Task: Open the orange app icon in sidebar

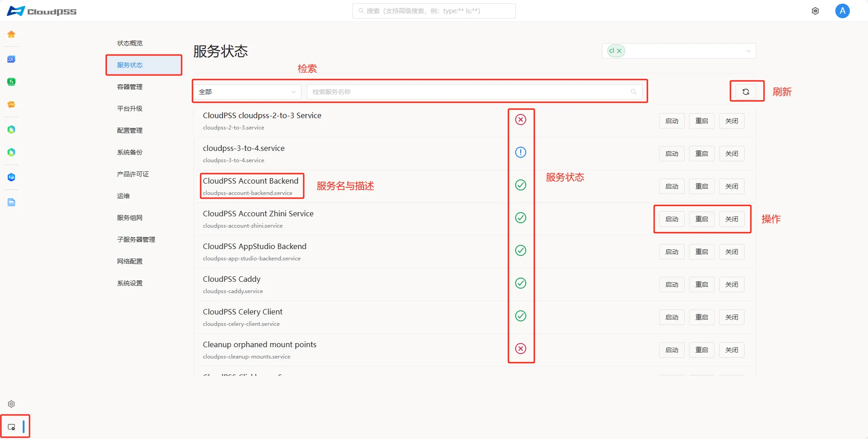Action: 11,105
